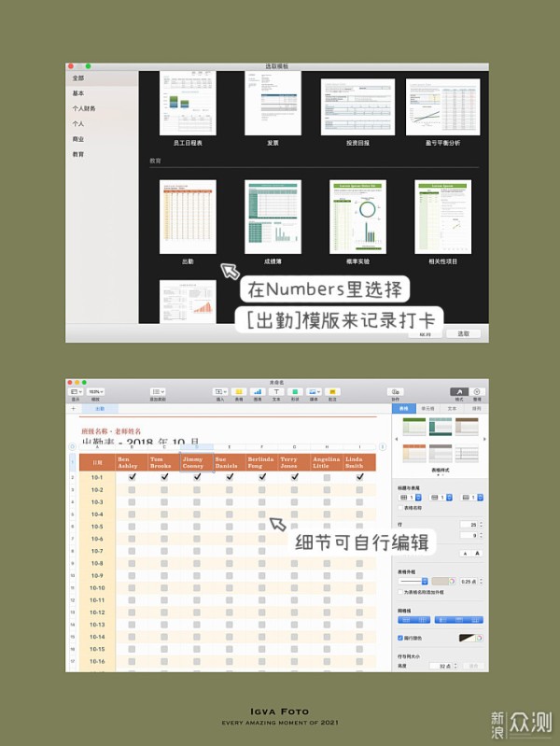
Task: Choose the brown table style thumbnail
Action: (467, 427)
